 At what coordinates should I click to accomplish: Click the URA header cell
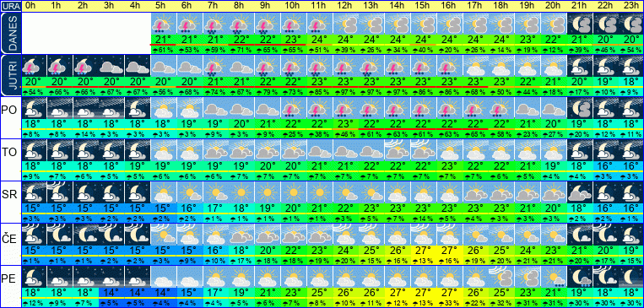[x=10, y=6]
